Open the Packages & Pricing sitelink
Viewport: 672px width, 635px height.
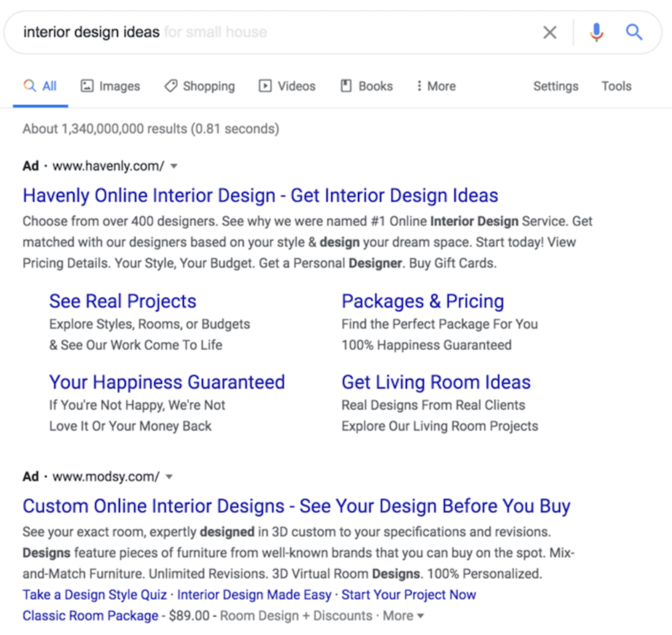422,301
